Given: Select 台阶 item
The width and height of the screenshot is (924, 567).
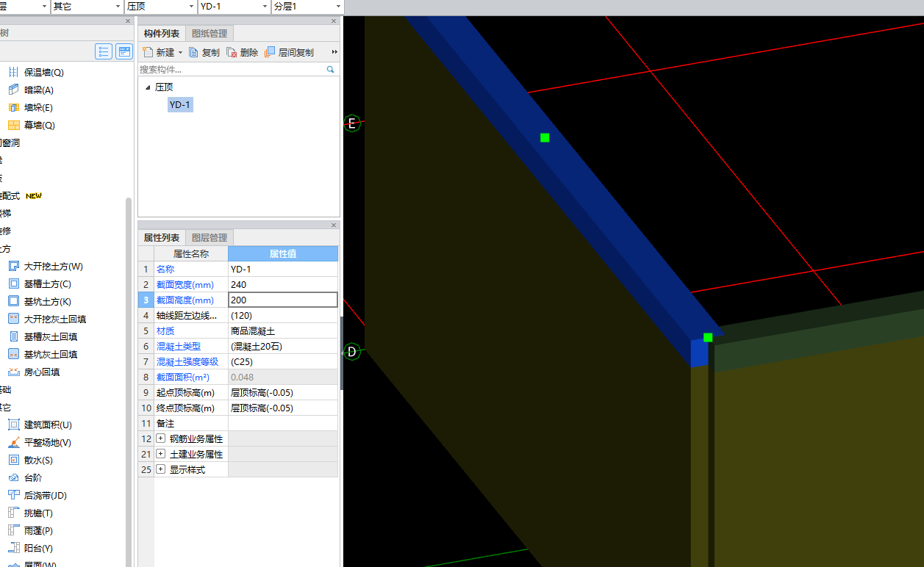Looking at the screenshot, I should pos(33,478).
